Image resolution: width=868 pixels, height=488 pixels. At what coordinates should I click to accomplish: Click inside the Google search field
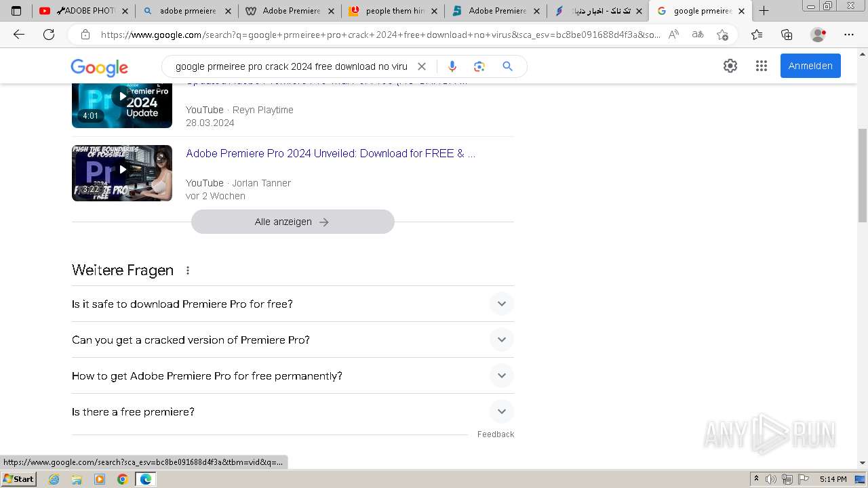292,66
